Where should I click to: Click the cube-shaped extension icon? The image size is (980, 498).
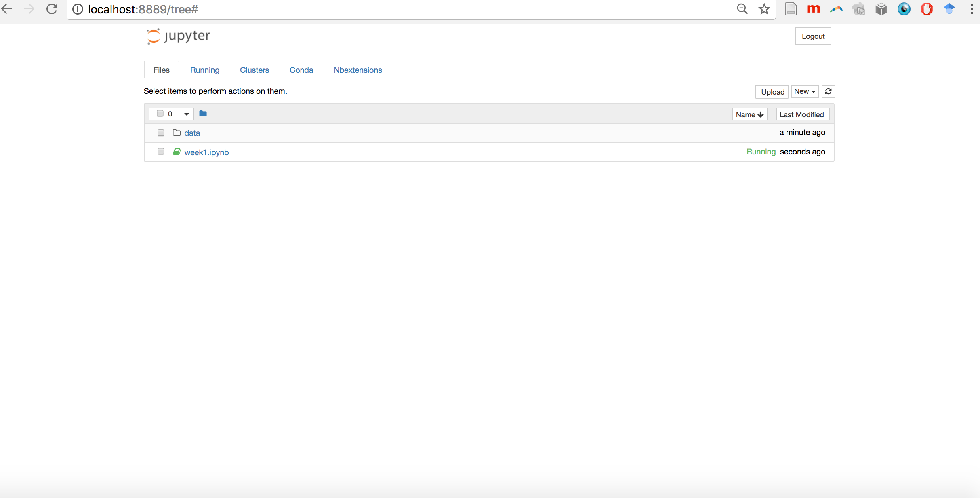[x=881, y=9]
